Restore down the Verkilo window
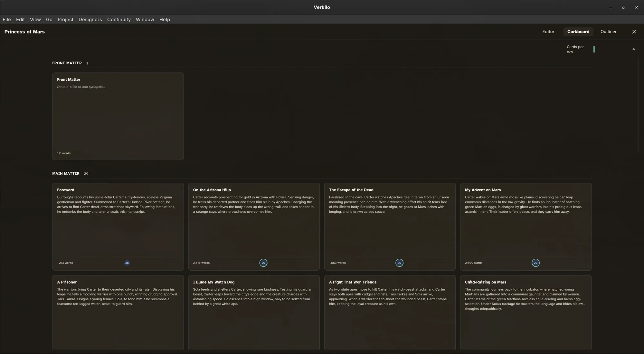The image size is (644, 354). point(623,7)
